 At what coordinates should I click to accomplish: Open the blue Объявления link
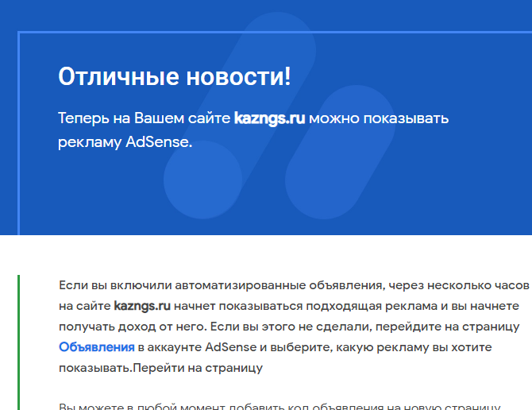point(97,347)
